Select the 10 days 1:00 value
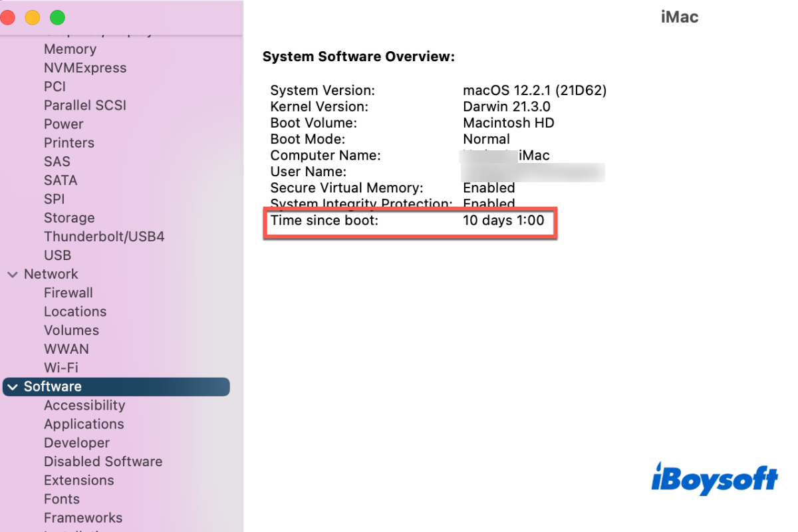Image resolution: width=798 pixels, height=532 pixels. tap(503, 220)
